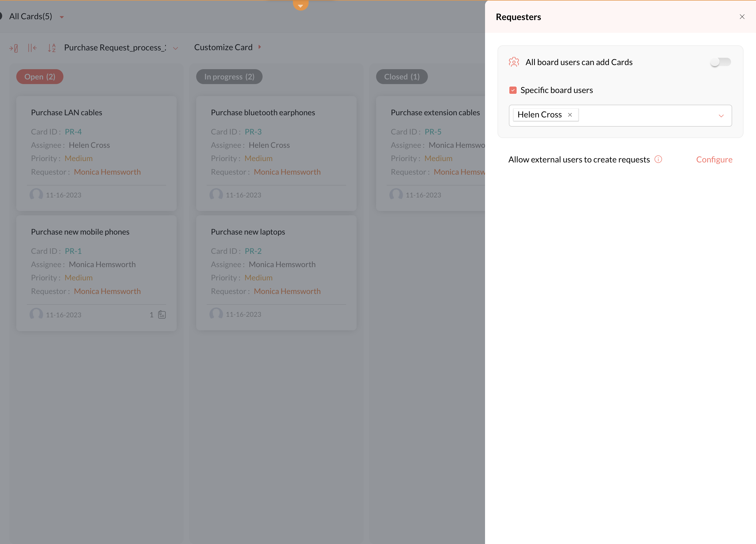Uncheck Specific board users checkbox
Image resolution: width=756 pixels, height=544 pixels.
pos(513,90)
